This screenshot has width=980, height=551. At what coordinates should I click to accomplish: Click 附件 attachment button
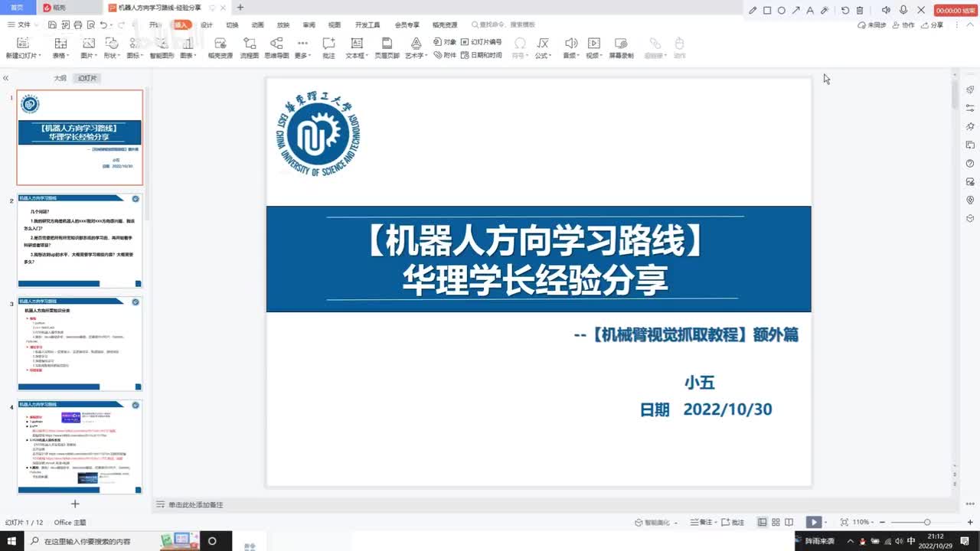tap(445, 55)
